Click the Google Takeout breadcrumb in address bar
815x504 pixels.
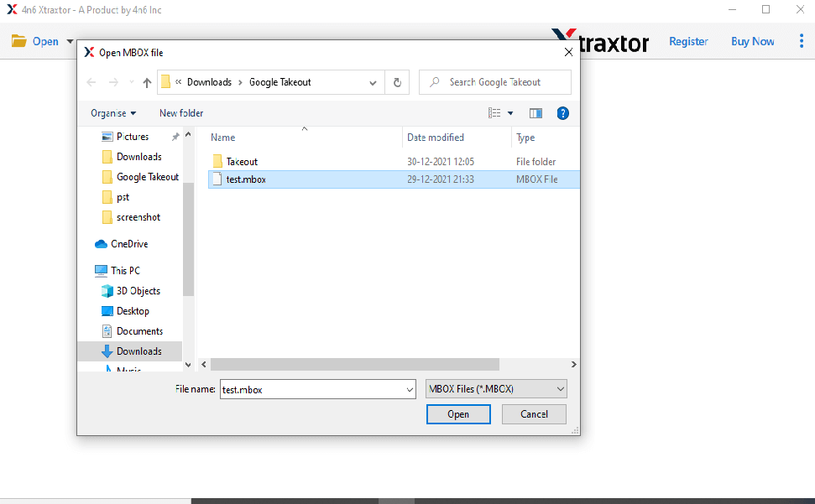click(x=280, y=82)
